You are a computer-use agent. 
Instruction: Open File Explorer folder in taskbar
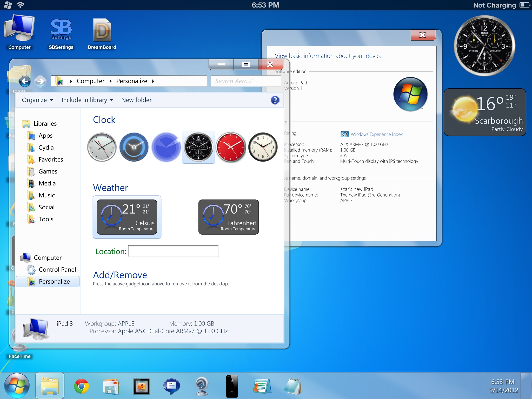click(50, 386)
